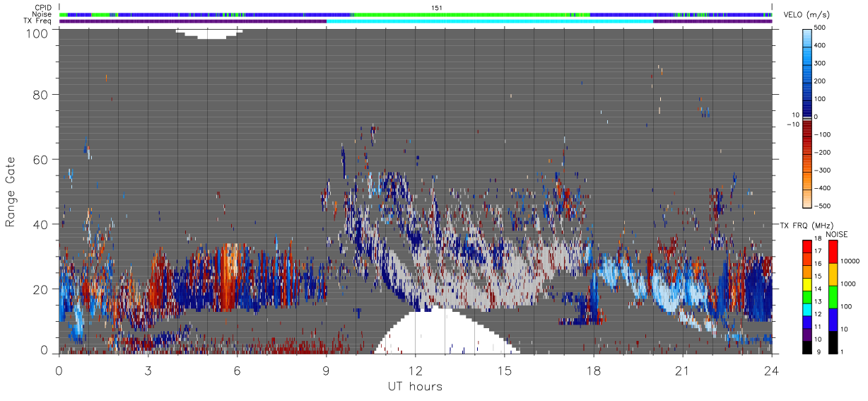Click the 1000 label on the noise legend

click(848, 284)
